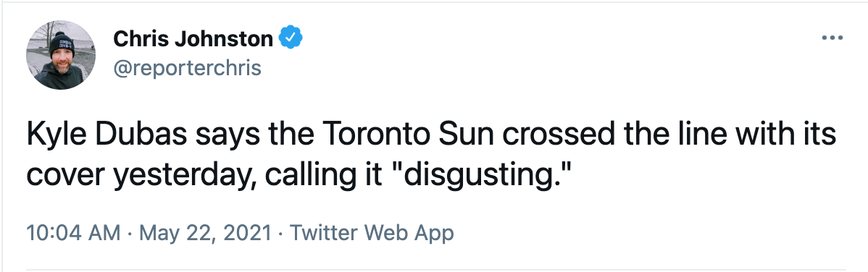Click the dot separator after "10:04 AM"
The width and height of the screenshot is (868, 272).
point(130,234)
